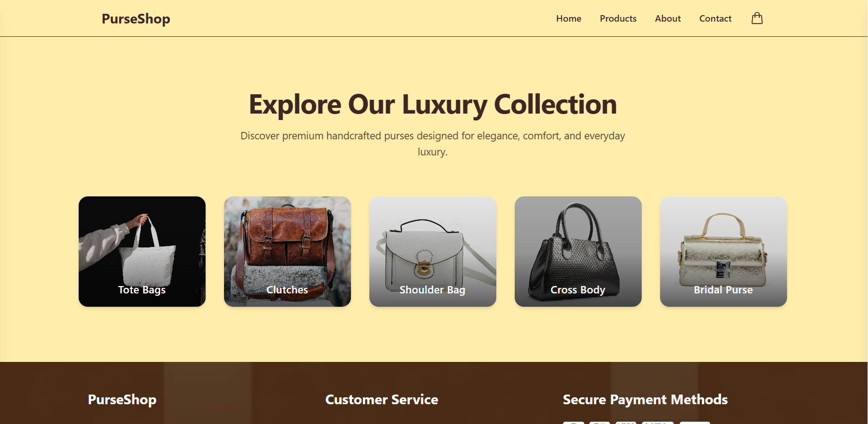This screenshot has width=868, height=424.
Task: Click the white tote bag photo
Action: 142,252
